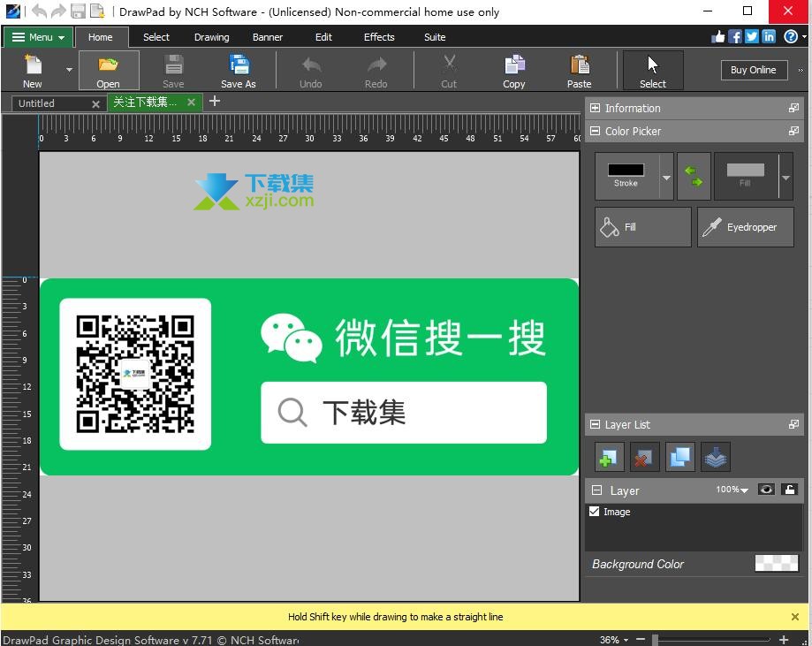This screenshot has height=646, width=812.
Task: Open the Suite ribbon tab
Action: click(x=435, y=37)
